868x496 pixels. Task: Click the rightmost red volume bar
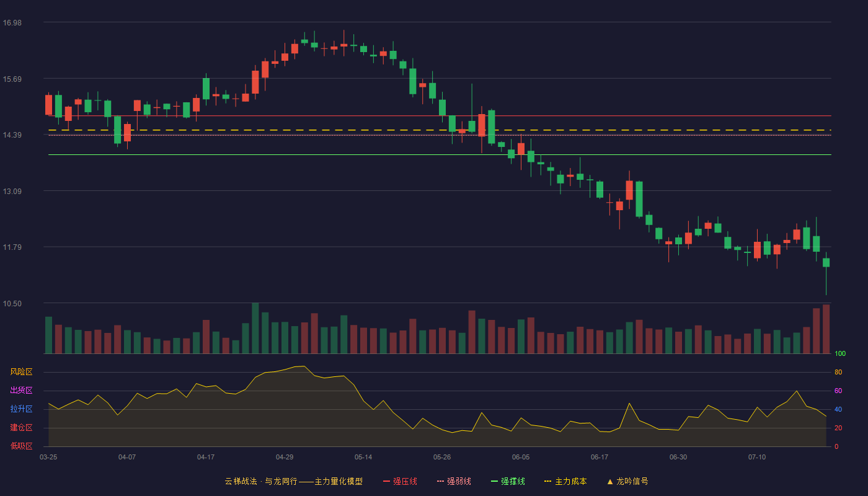[826, 329]
